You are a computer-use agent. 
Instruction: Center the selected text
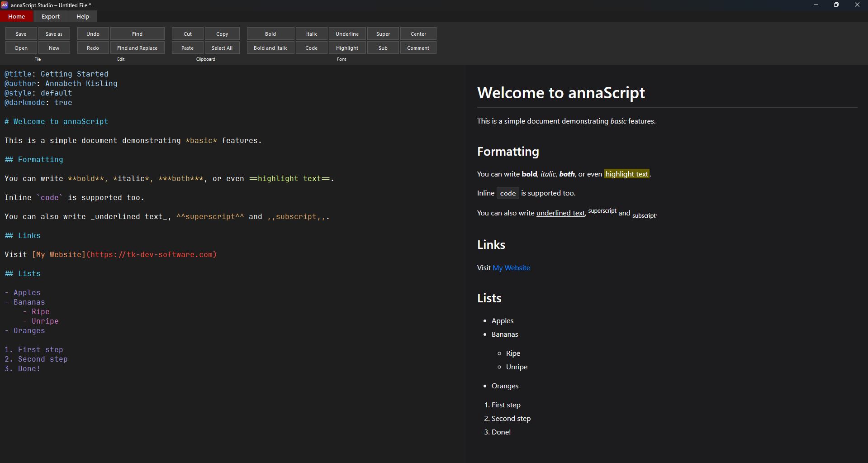[x=418, y=34]
